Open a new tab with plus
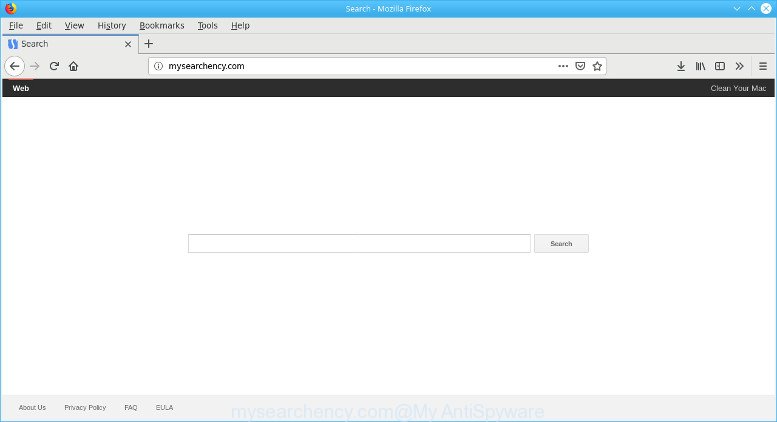Image resolution: width=777 pixels, height=422 pixels. pyautogui.click(x=148, y=44)
